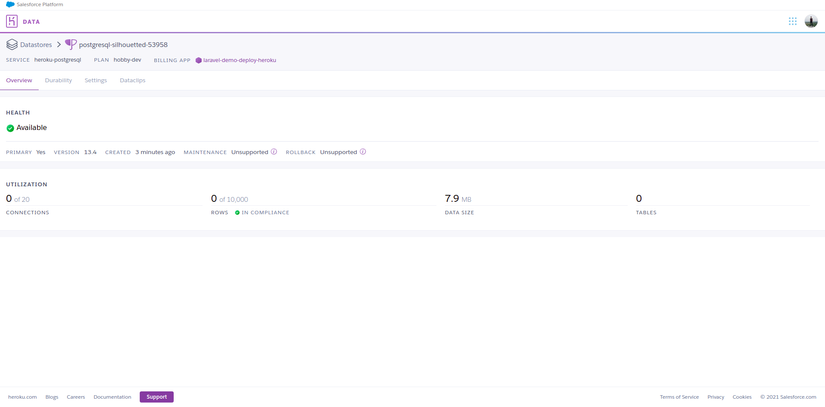The image size is (825, 407).
Task: Open the heroku.com footer link
Action: pos(23,397)
